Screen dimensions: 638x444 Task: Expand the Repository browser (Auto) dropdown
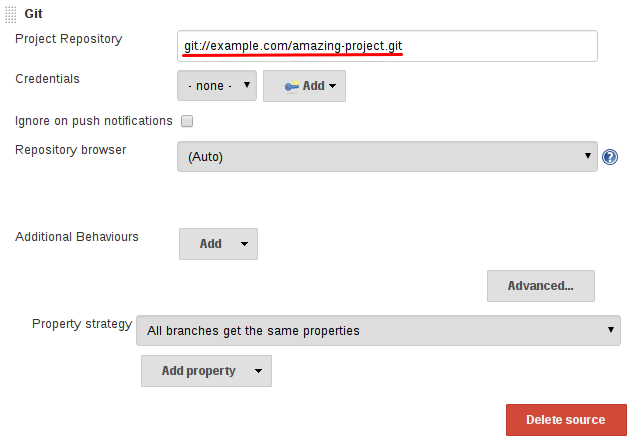click(x=386, y=156)
